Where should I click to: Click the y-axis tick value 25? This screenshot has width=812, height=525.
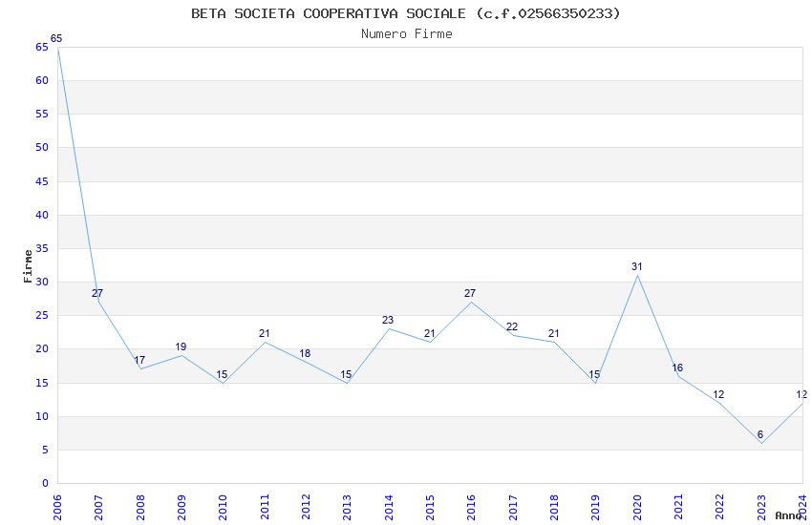(42, 316)
